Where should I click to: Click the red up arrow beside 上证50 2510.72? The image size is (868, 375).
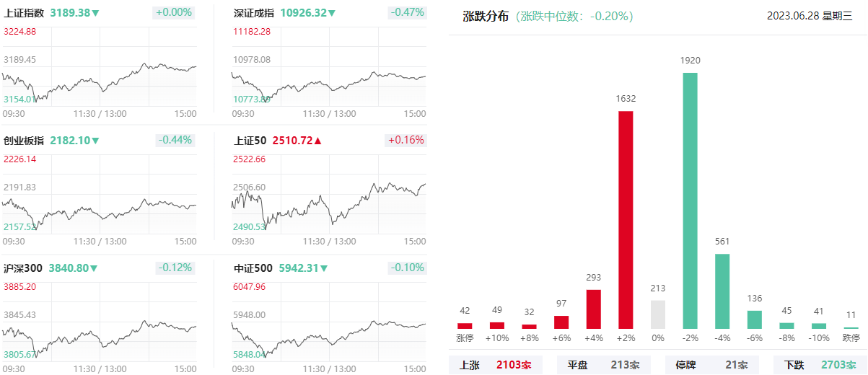[317, 141]
